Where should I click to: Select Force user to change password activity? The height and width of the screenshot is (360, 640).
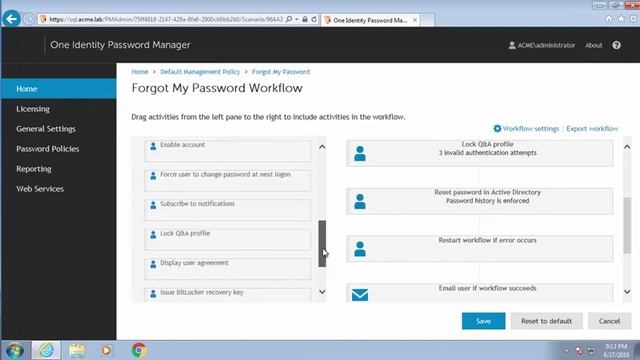pyautogui.click(x=227, y=180)
